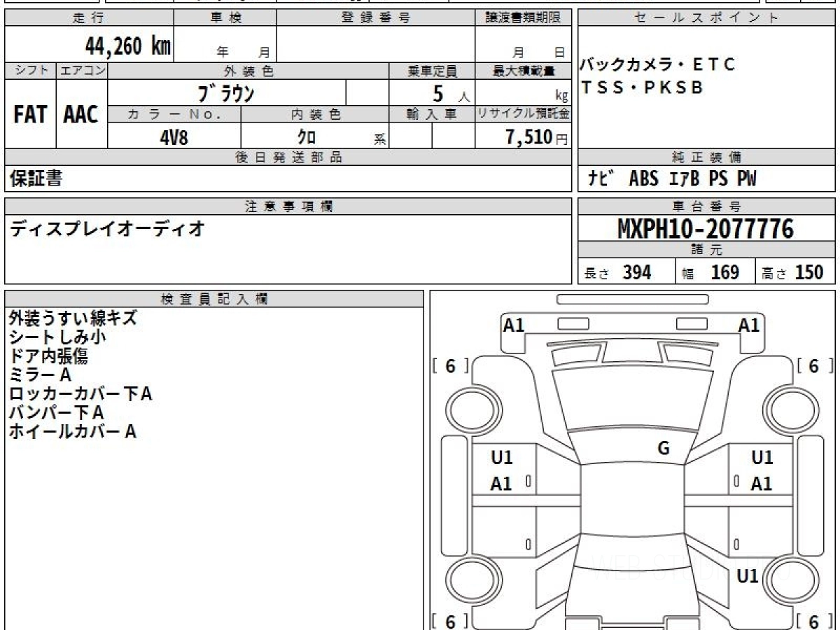The image size is (840, 630).
Task: Select the width value 幅 169
Action: click(711, 272)
